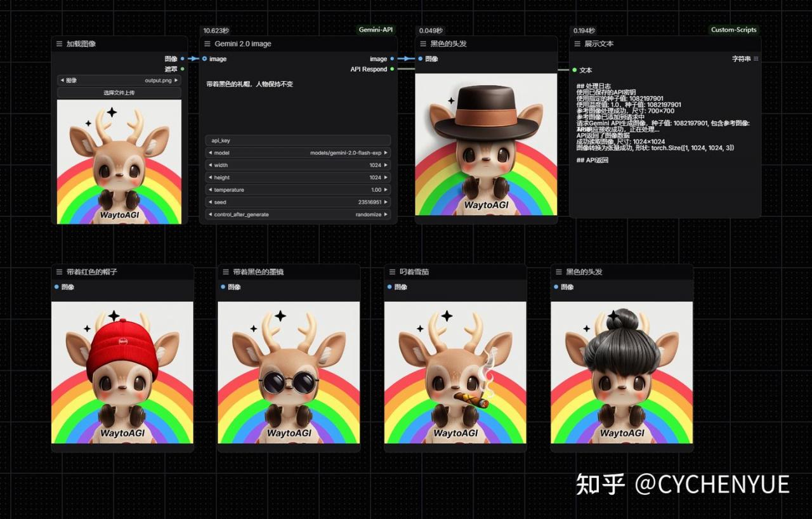Click the API Respond output port
The width and height of the screenshot is (812, 519).
coord(392,69)
